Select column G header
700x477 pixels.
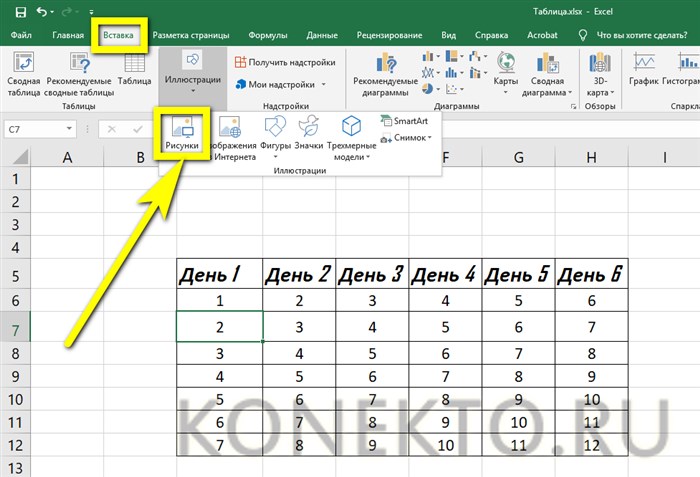[x=518, y=157]
